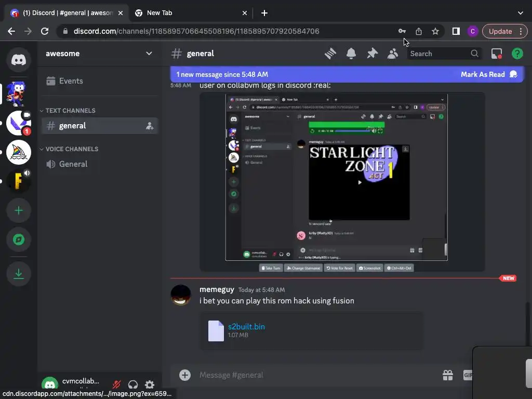Viewport: 532px width, 399px height.
Task: Open the sailboat Midjourney server icon
Action: 19,152
